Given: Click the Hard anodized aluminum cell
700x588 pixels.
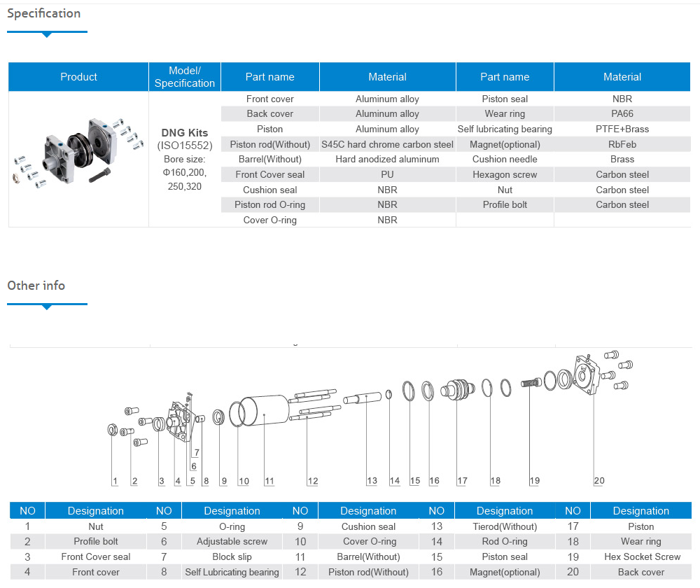Looking at the screenshot, I should pyautogui.click(x=388, y=160).
